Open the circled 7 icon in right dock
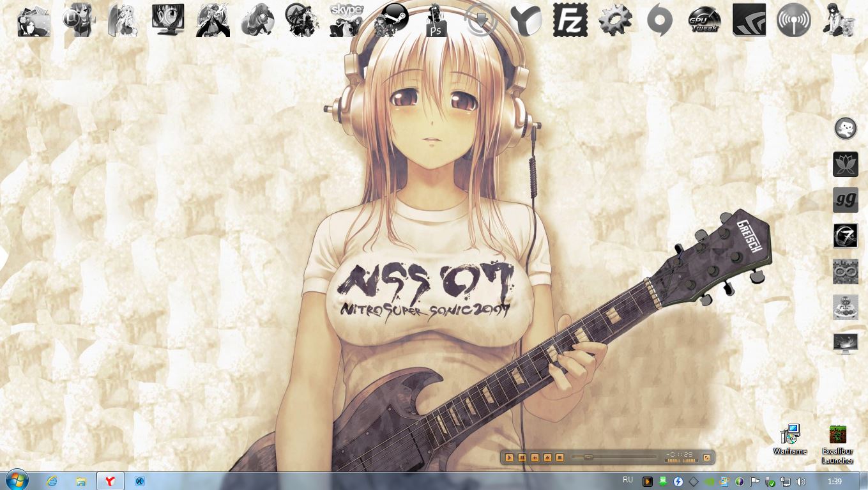 point(846,236)
